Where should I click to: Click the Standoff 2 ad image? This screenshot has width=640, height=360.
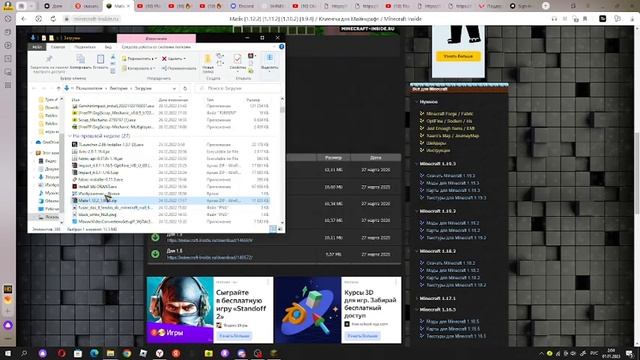[x=180, y=310]
